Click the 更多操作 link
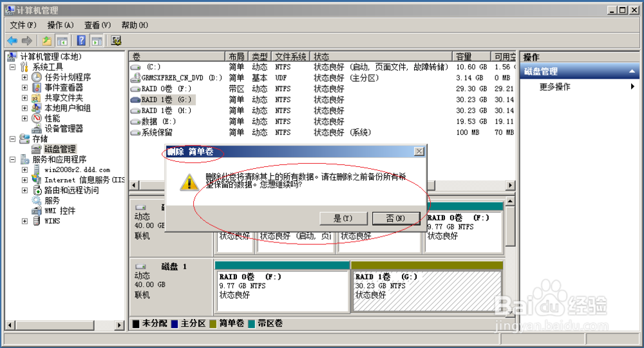Screen dimensions: 644x348 click(555, 86)
